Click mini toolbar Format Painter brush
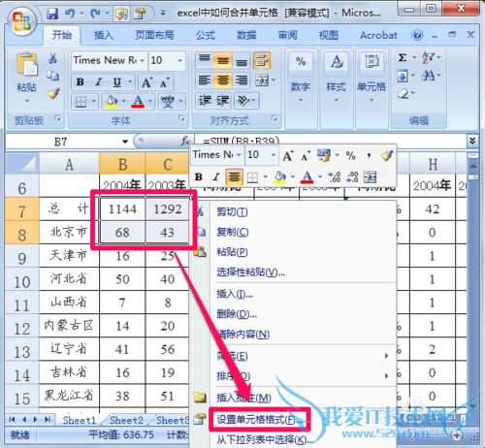Viewport: 485px width, 448px height. [386, 155]
